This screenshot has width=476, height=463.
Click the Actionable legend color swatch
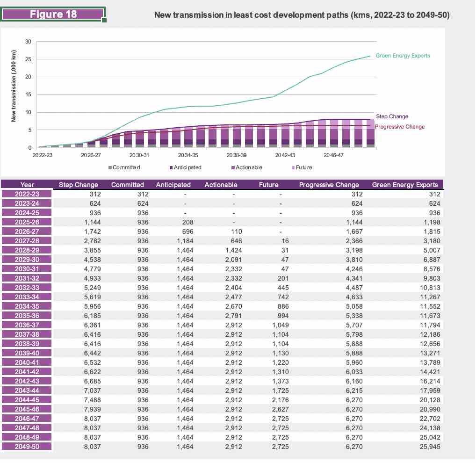[x=232, y=167]
